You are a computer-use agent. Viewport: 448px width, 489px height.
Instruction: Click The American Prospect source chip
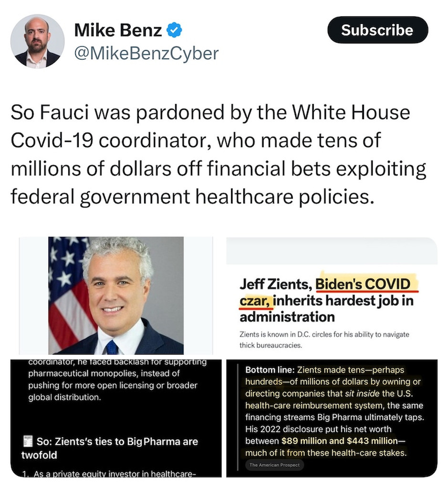(274, 464)
